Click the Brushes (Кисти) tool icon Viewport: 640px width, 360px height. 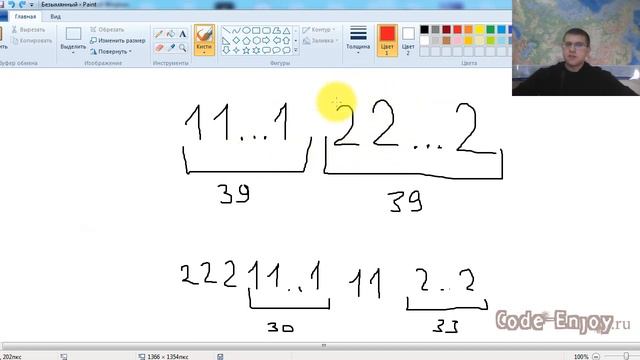pos(204,34)
